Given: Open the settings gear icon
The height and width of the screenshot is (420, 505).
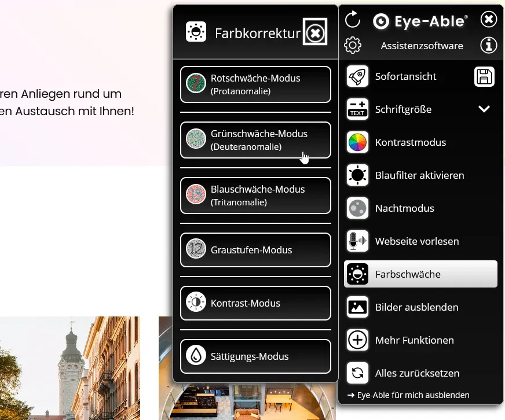Looking at the screenshot, I should (353, 45).
